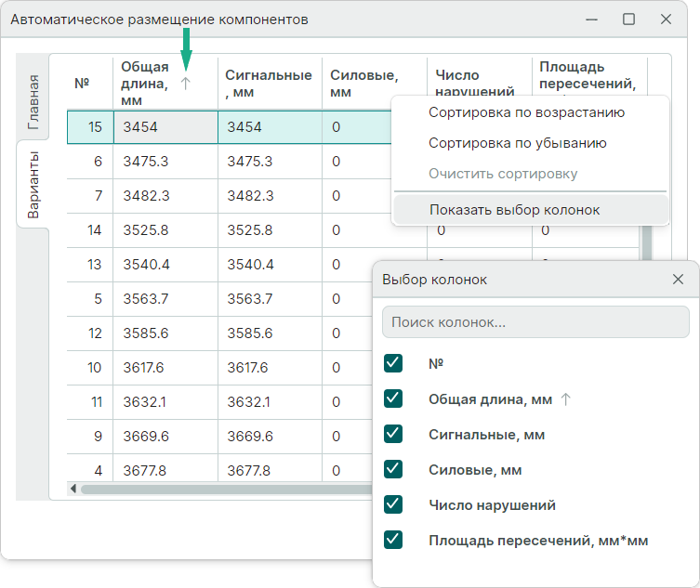Click Показать выбор колонок menu item
The width and height of the screenshot is (700, 588).
click(x=514, y=210)
